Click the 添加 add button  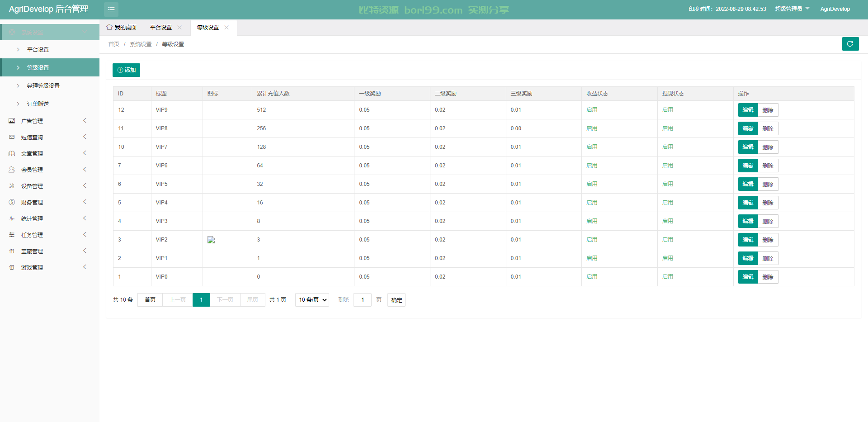(126, 70)
